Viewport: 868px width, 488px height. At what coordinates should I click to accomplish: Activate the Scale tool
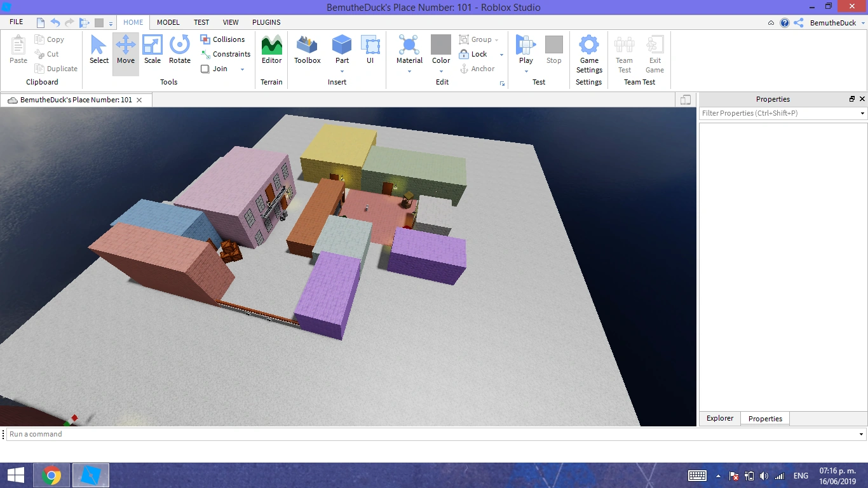click(153, 51)
